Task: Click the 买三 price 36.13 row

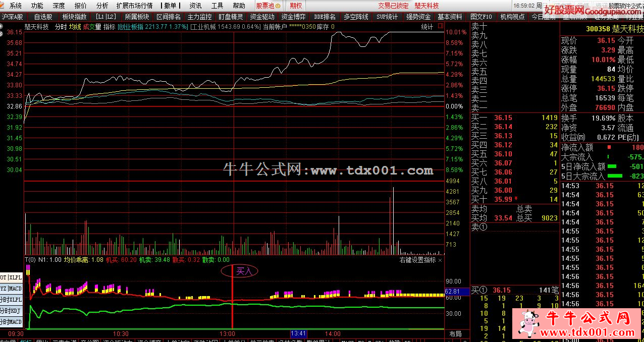Action: click(515, 136)
